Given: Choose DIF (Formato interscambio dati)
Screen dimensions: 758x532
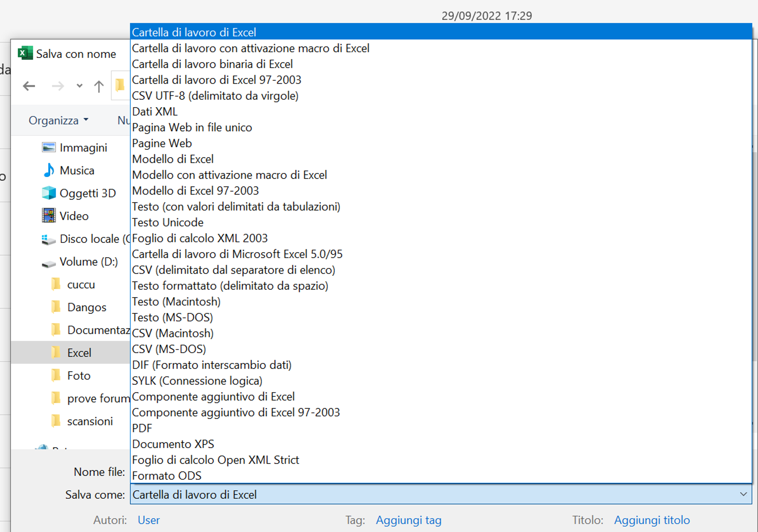Looking at the screenshot, I should (441, 365).
